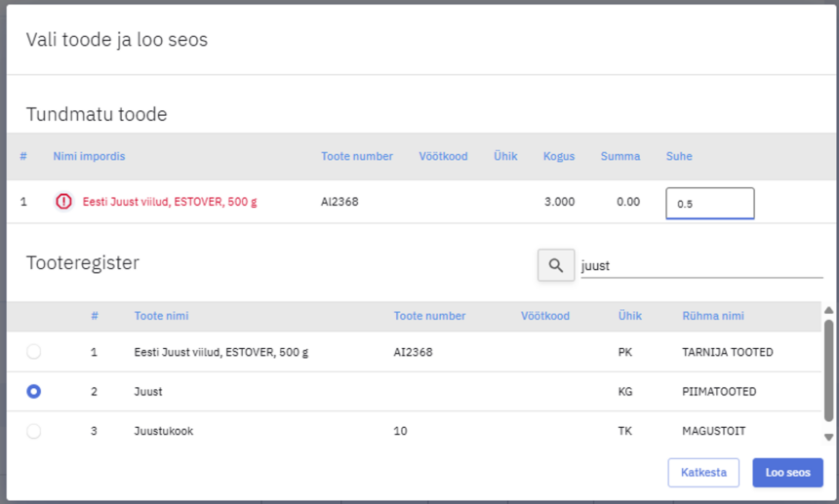Open the red Eesti Juust viilud product link
839x504 pixels.
pos(170,202)
